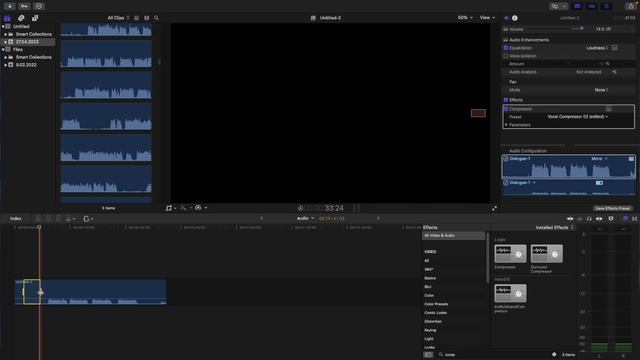Click the timeline Index button
This screenshot has width=640, height=360.
[x=16, y=219]
